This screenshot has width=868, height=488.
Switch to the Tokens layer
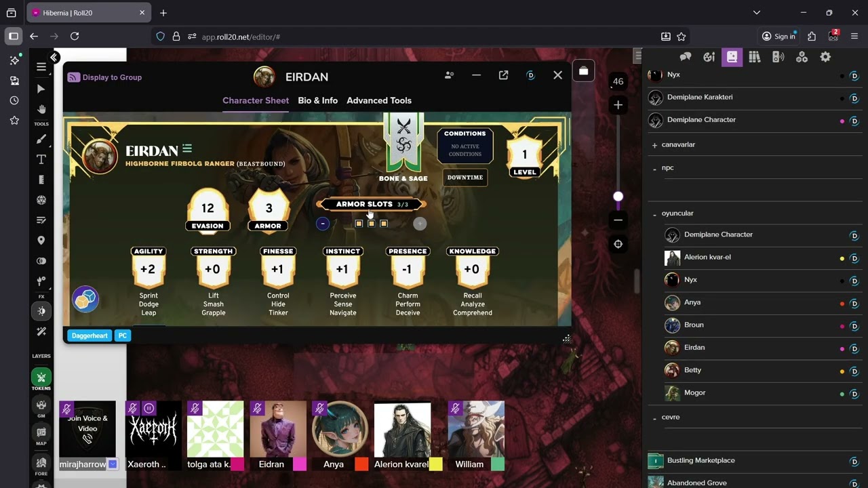click(x=41, y=380)
